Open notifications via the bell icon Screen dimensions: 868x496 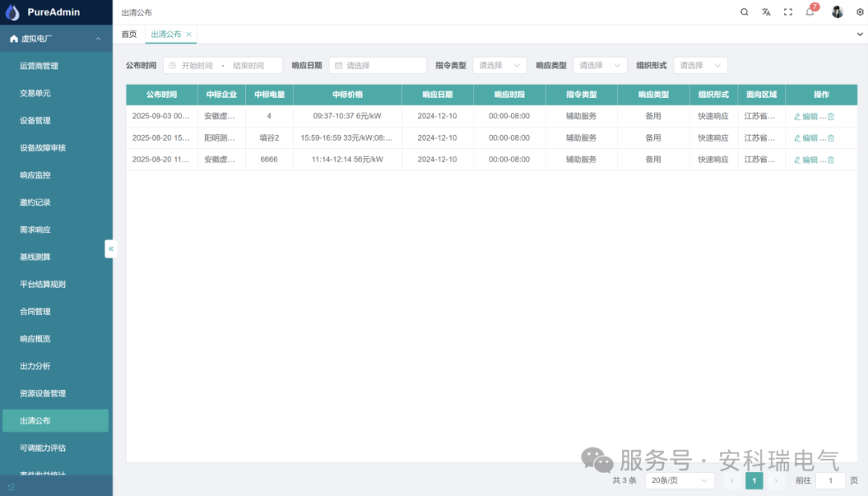809,12
